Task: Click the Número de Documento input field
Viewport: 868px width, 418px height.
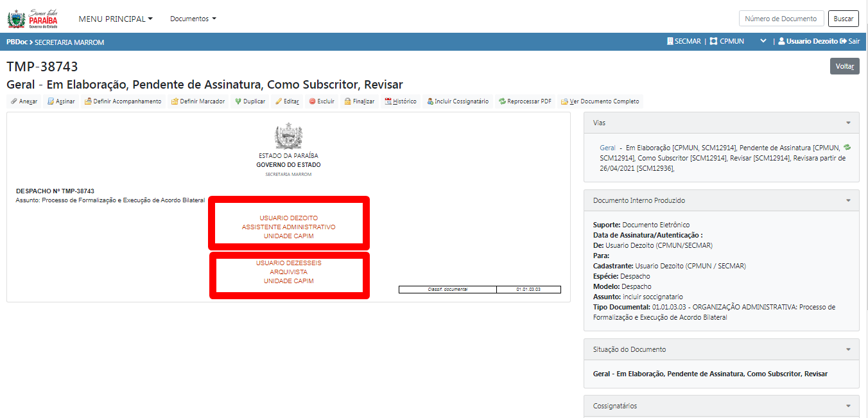Action: tap(781, 19)
